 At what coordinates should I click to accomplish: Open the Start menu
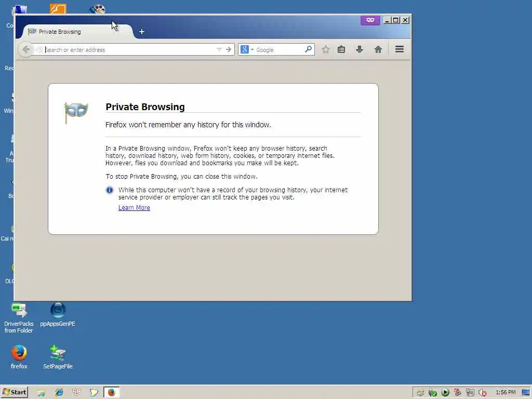tap(15, 392)
